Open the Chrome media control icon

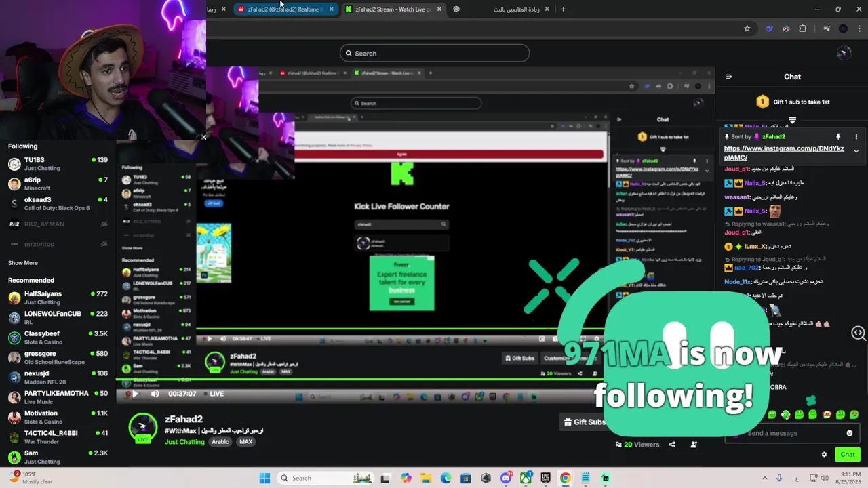coord(827,28)
